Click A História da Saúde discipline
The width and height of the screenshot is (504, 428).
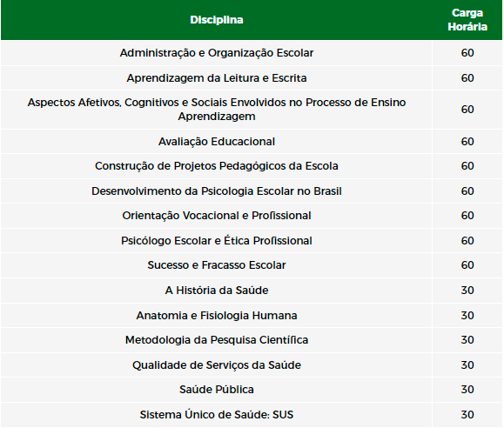[x=217, y=291]
